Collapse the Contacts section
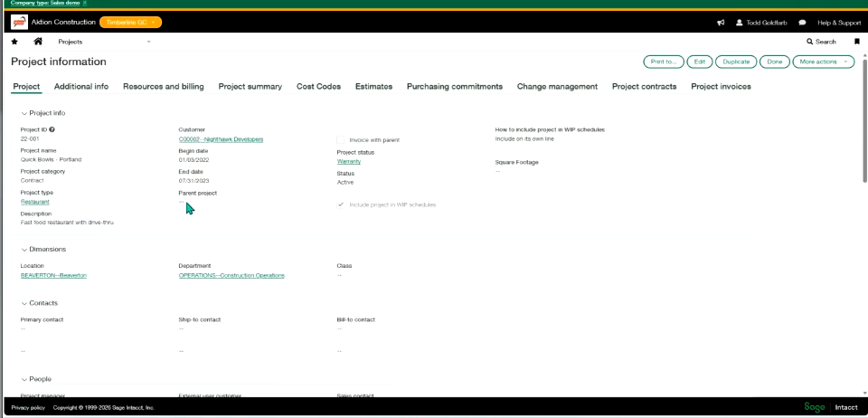 (24, 303)
